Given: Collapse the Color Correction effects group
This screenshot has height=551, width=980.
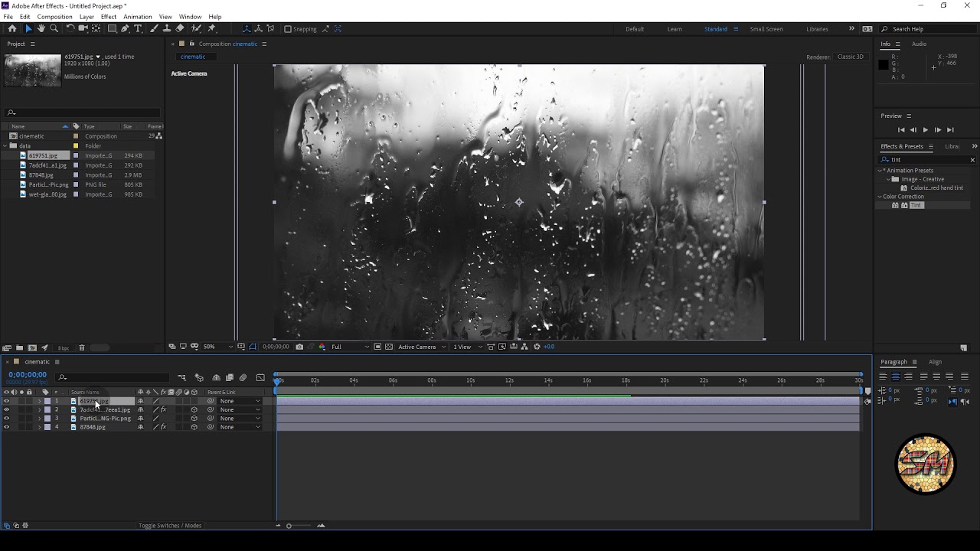Looking at the screenshot, I should (880, 197).
